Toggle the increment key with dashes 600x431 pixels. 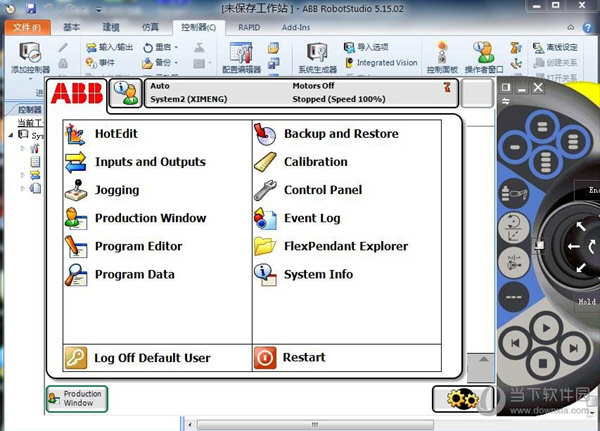pos(514,296)
